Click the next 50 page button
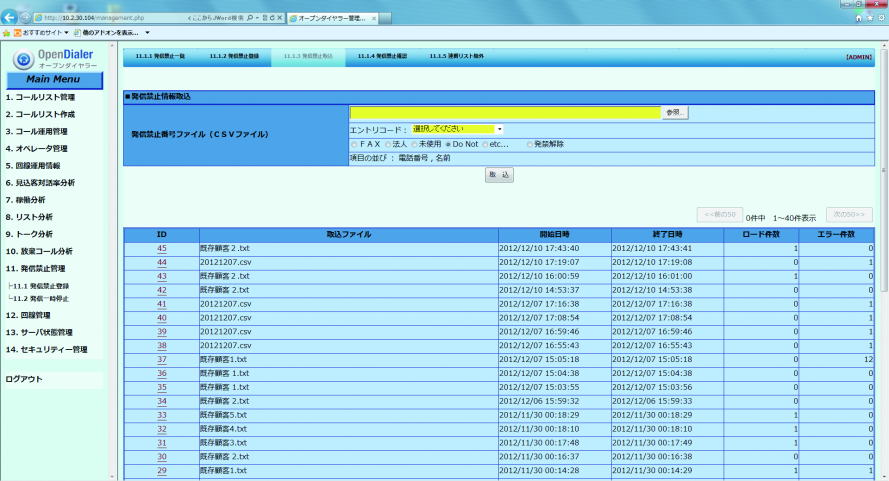Screen dimensions: 889x481 [x=849, y=214]
